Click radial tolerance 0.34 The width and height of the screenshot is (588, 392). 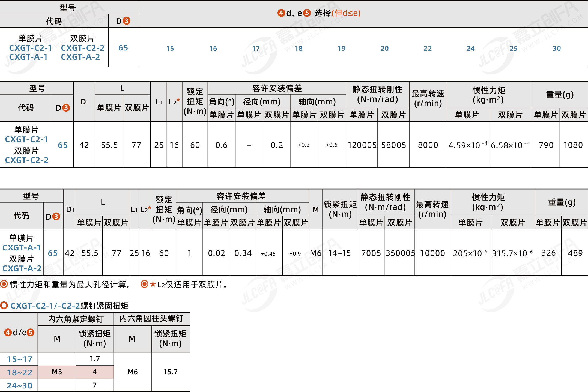(243, 253)
